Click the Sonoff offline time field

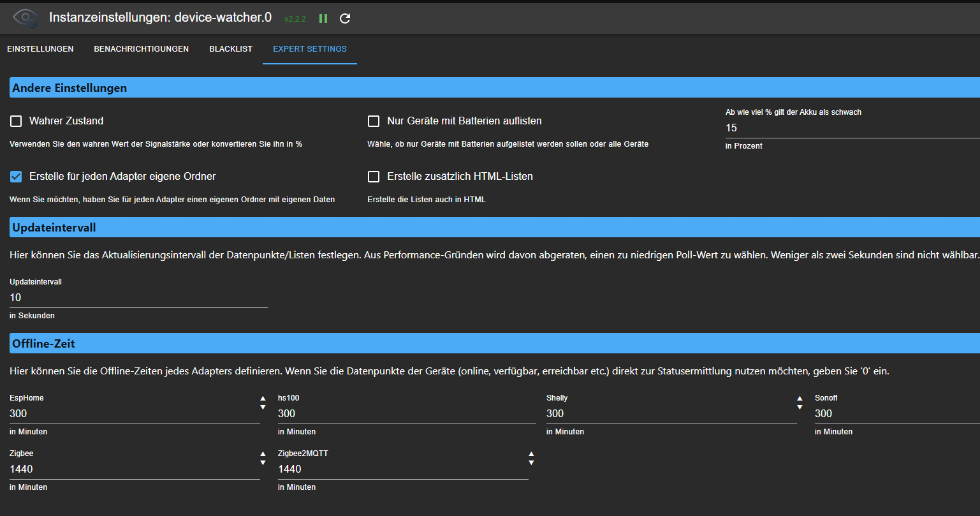point(897,413)
